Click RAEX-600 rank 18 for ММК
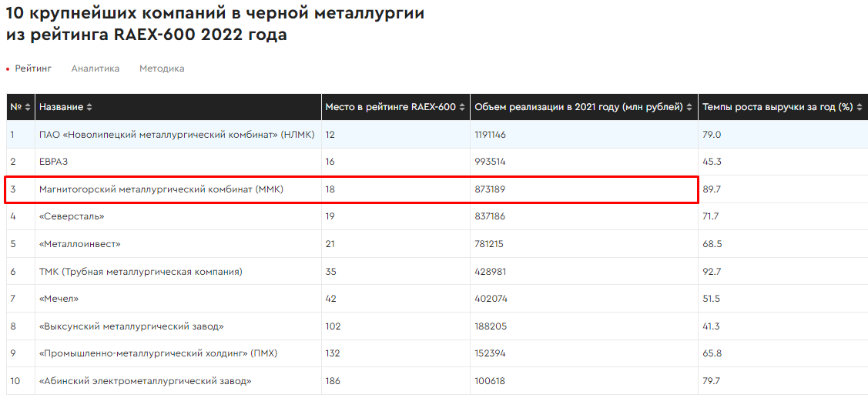Screen dimensions: 868x398 click(330, 189)
